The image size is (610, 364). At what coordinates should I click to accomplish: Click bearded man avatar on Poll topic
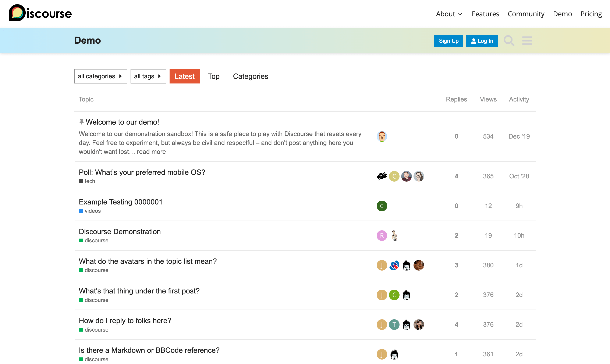tap(406, 176)
